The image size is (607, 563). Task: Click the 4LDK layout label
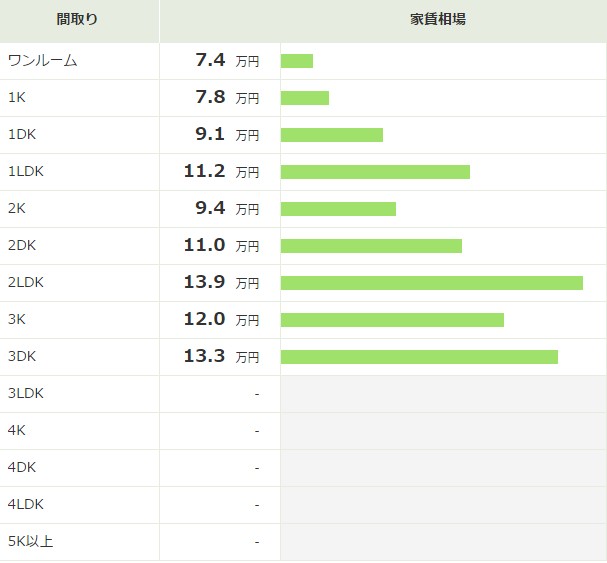coord(26,505)
